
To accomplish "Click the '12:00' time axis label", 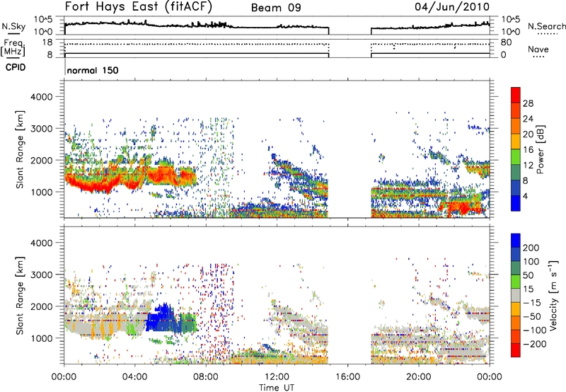I will (x=277, y=377).
